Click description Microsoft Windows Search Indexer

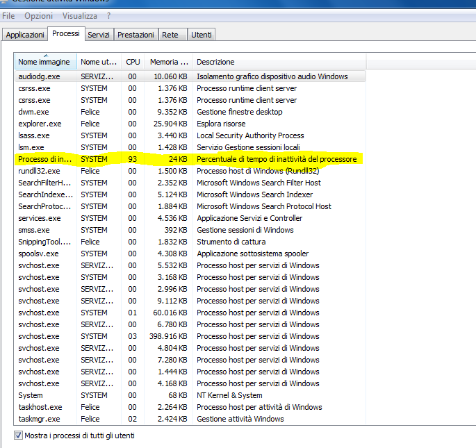click(255, 194)
